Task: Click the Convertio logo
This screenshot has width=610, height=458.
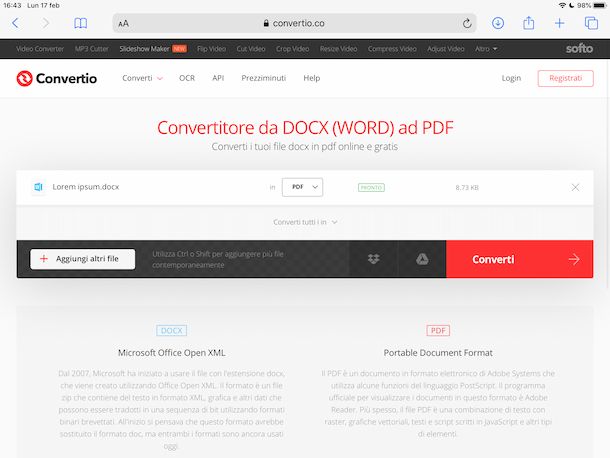Action: (x=56, y=78)
